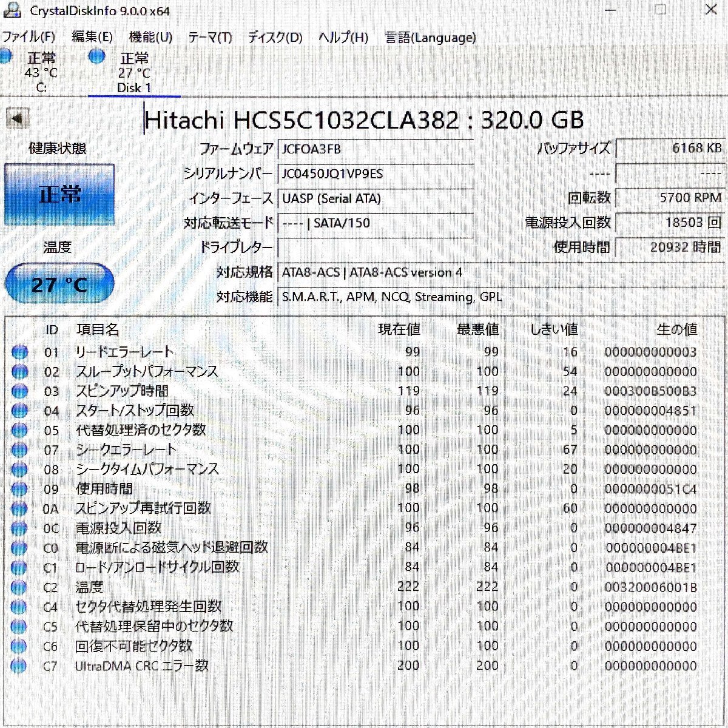The image size is (728, 728).
Task: Open the 言語(Language) menu
Action: pyautogui.click(x=428, y=37)
